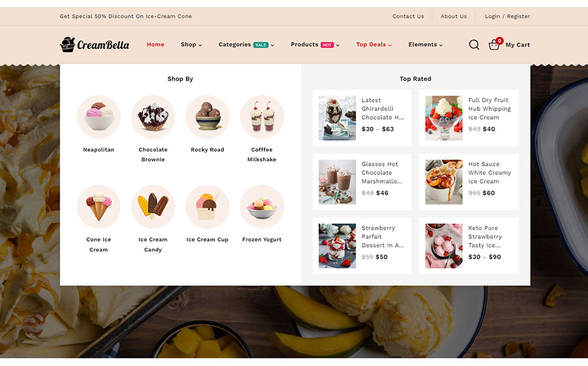Open the shopping cart basket icon

pyautogui.click(x=494, y=45)
